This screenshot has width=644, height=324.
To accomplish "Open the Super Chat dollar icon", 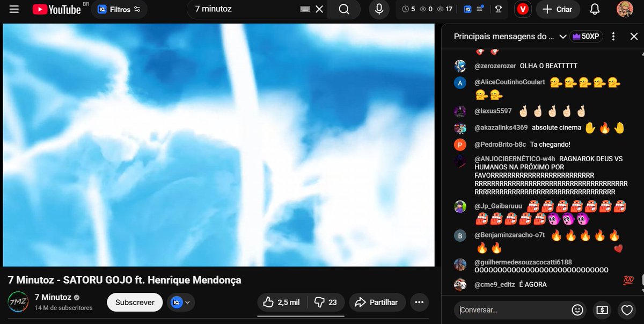I will point(602,310).
